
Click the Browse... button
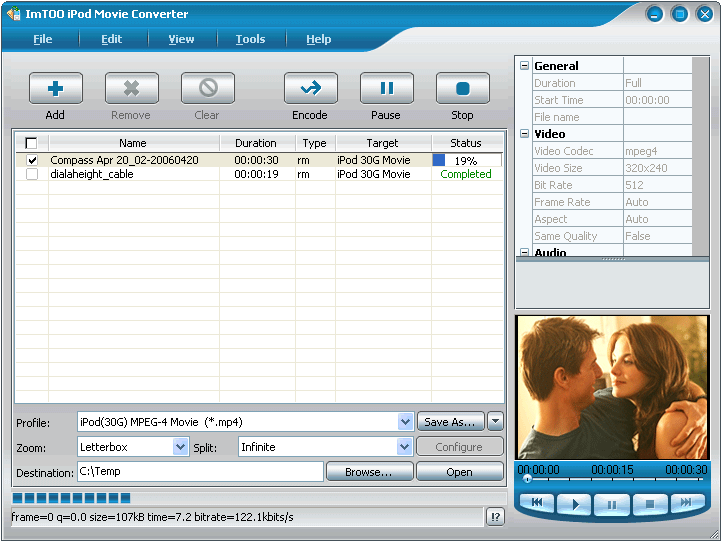pos(368,472)
